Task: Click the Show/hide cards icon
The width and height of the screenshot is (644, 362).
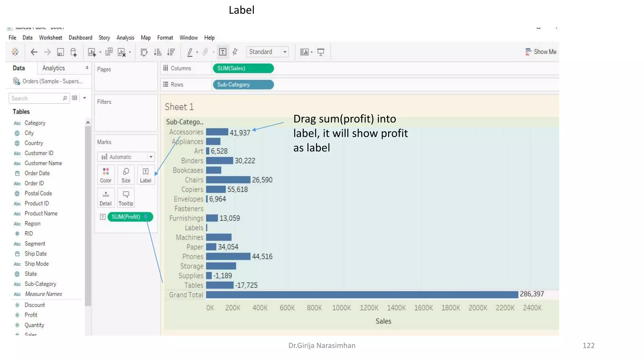Action: coord(304,52)
